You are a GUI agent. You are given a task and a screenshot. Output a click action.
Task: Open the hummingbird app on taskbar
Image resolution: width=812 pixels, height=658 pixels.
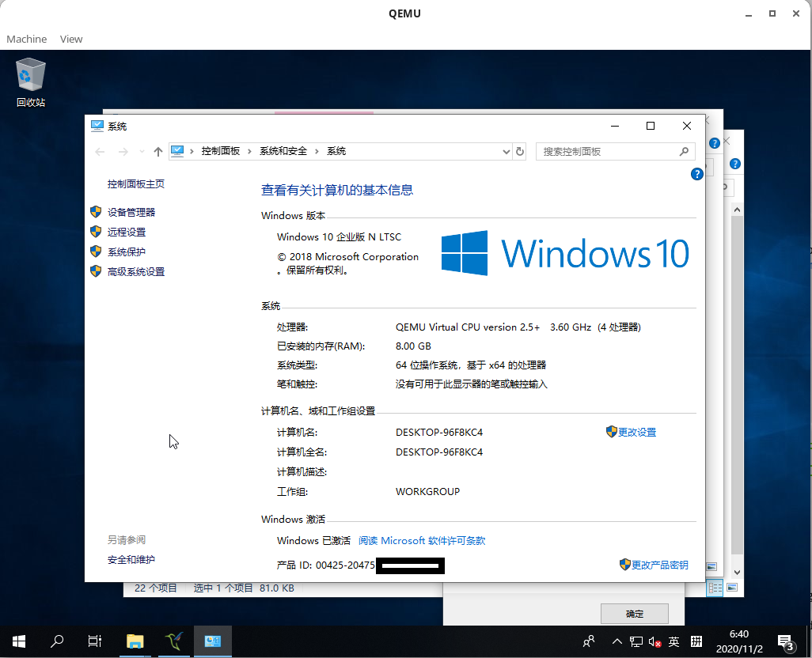tap(174, 641)
